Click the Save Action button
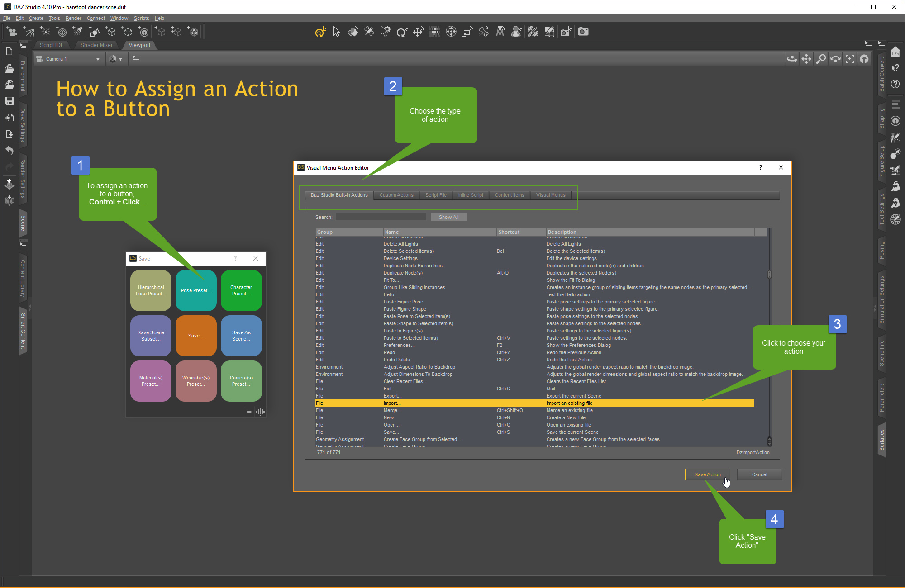 [x=707, y=474]
